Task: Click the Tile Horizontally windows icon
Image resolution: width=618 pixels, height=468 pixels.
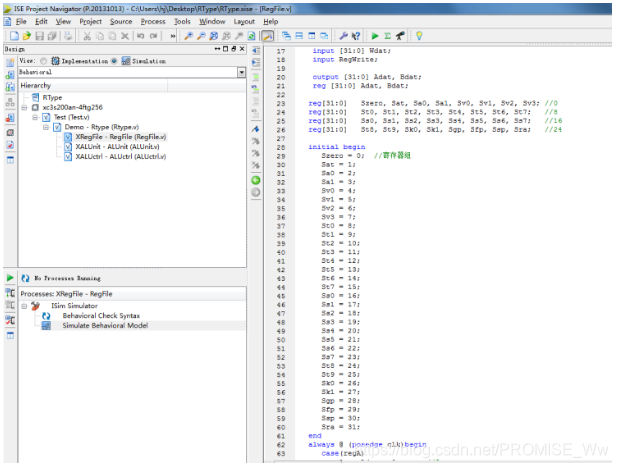Action: [299, 36]
